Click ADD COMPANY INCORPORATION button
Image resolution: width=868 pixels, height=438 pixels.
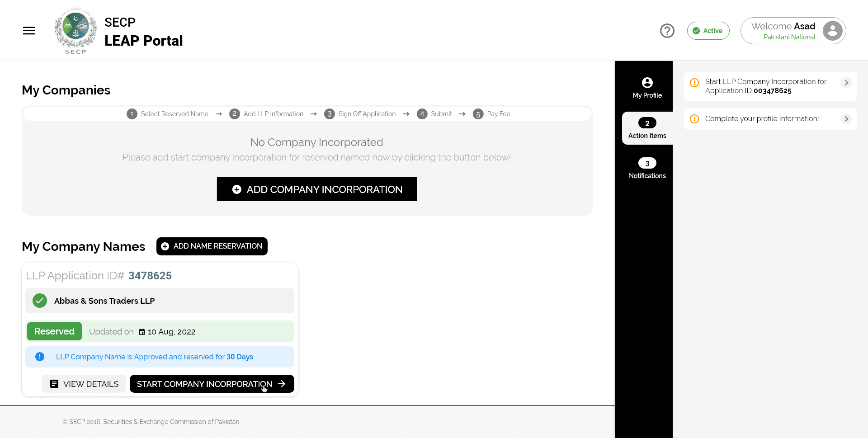click(x=316, y=189)
